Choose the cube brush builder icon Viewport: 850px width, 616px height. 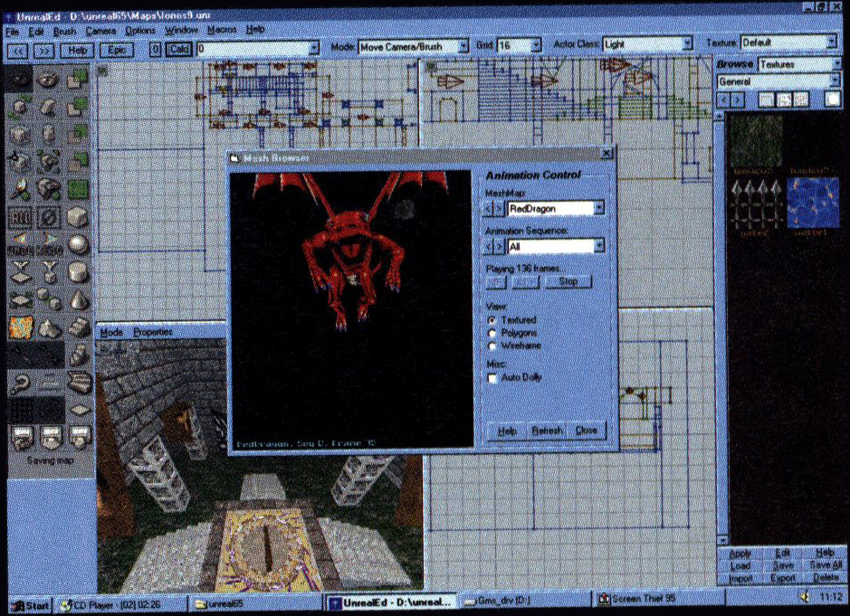point(78,218)
